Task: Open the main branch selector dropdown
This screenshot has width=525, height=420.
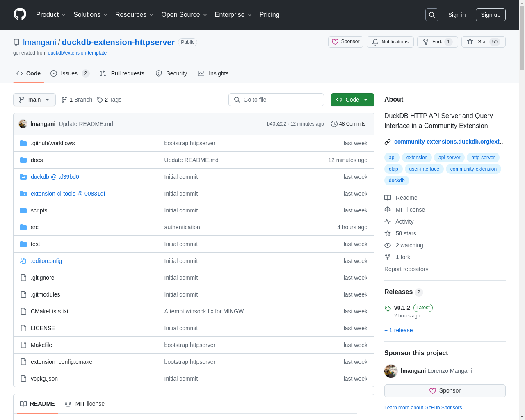Action: click(34, 100)
